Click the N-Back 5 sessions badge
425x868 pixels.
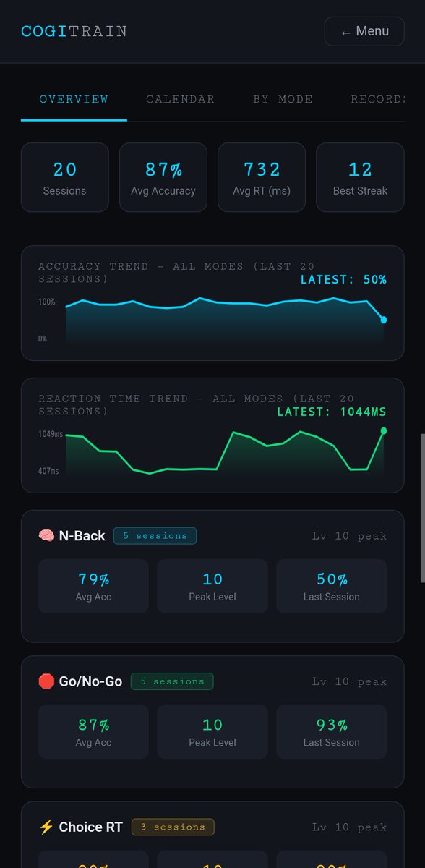click(x=155, y=536)
